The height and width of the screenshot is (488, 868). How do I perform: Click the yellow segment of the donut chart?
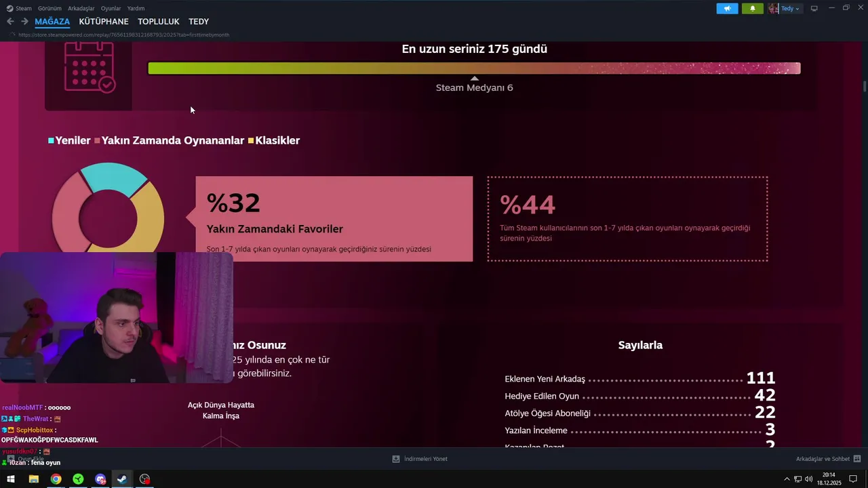[x=150, y=217]
